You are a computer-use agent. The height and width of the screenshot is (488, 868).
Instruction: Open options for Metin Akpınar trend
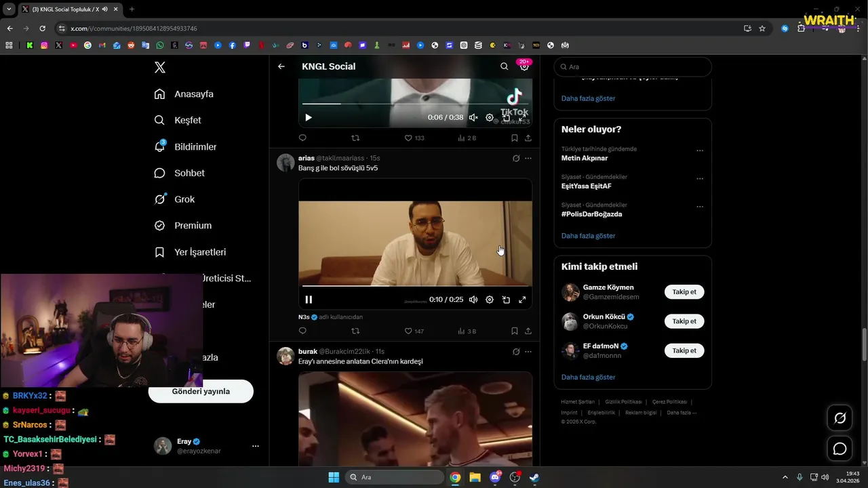(700, 150)
